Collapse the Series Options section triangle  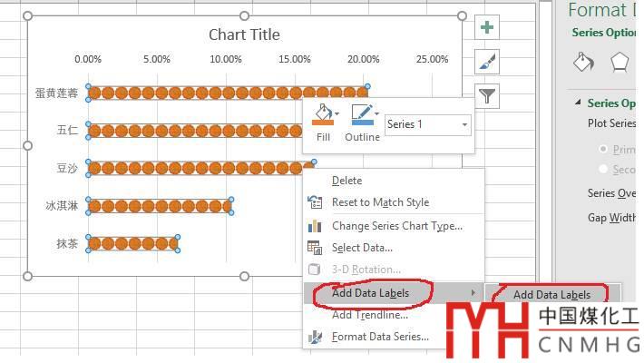(x=579, y=103)
